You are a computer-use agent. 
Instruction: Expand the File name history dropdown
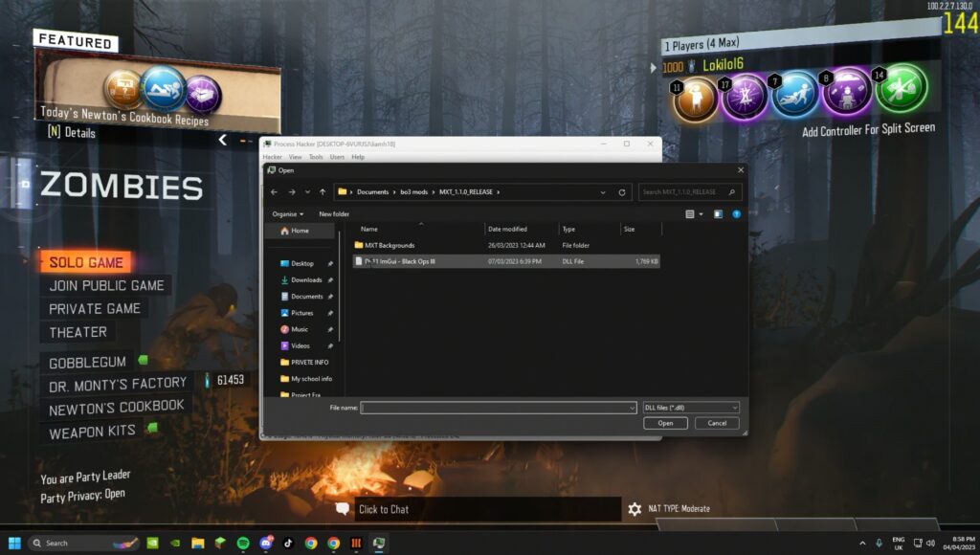click(x=632, y=408)
